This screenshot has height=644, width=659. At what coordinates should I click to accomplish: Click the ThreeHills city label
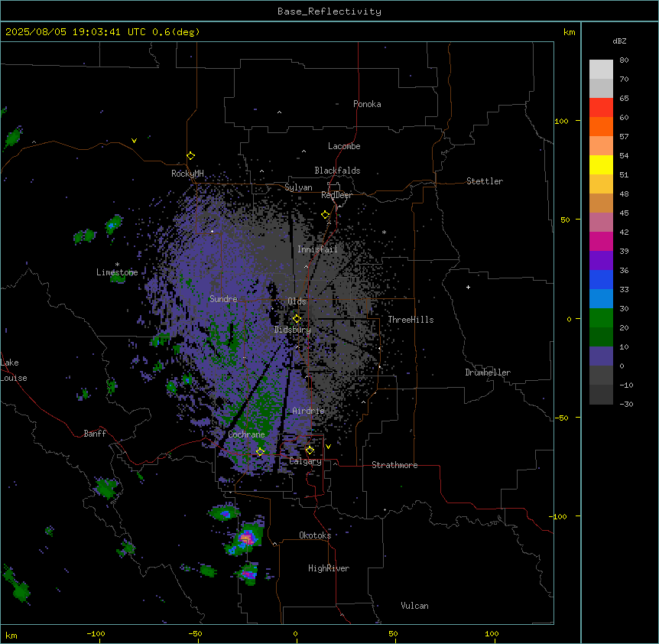411,320
